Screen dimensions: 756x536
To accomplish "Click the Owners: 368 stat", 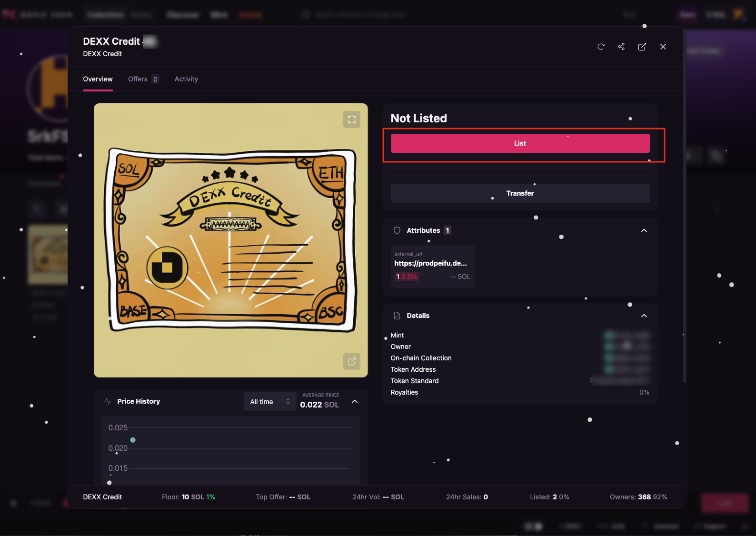I will (638, 497).
